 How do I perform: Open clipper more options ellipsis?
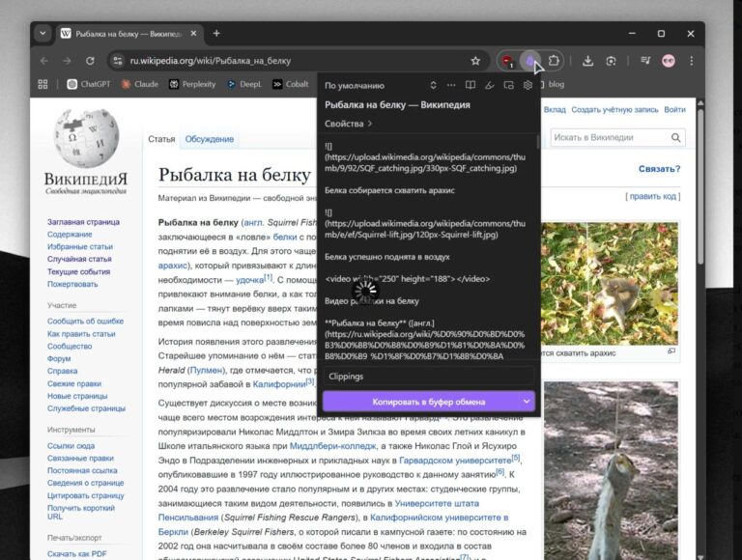tap(451, 85)
